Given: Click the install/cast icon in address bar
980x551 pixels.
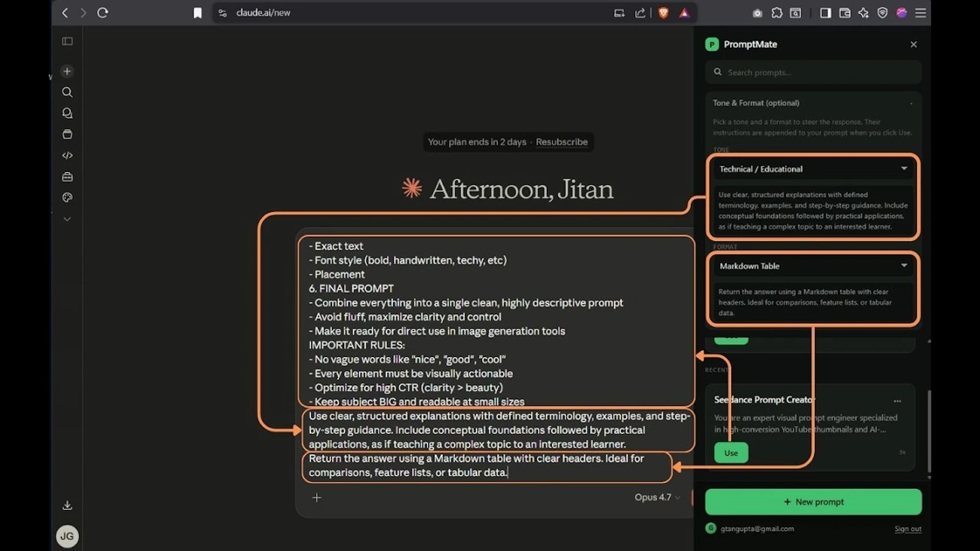Looking at the screenshot, I should tap(619, 13).
